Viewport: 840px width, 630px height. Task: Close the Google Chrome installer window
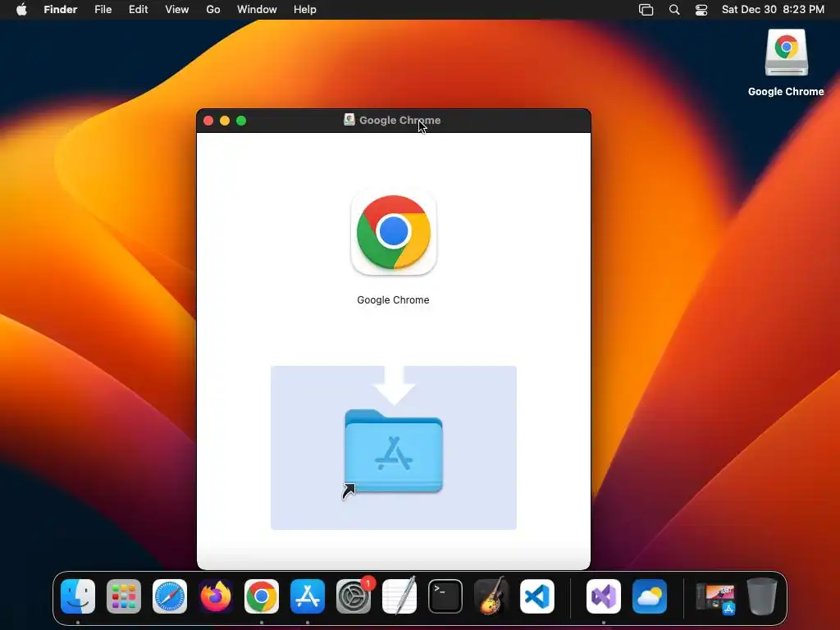(x=208, y=121)
